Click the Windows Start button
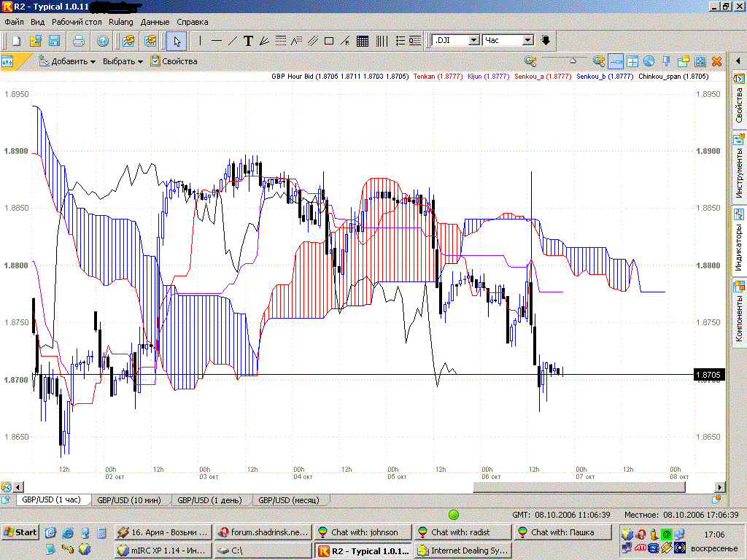 pyautogui.click(x=20, y=532)
